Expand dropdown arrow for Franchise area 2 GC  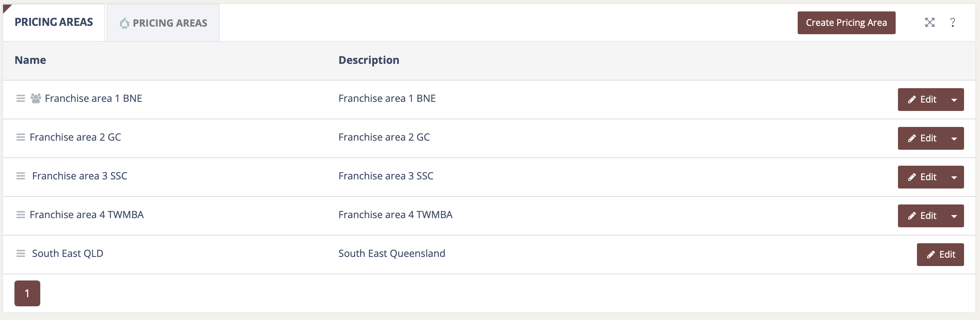[954, 138]
